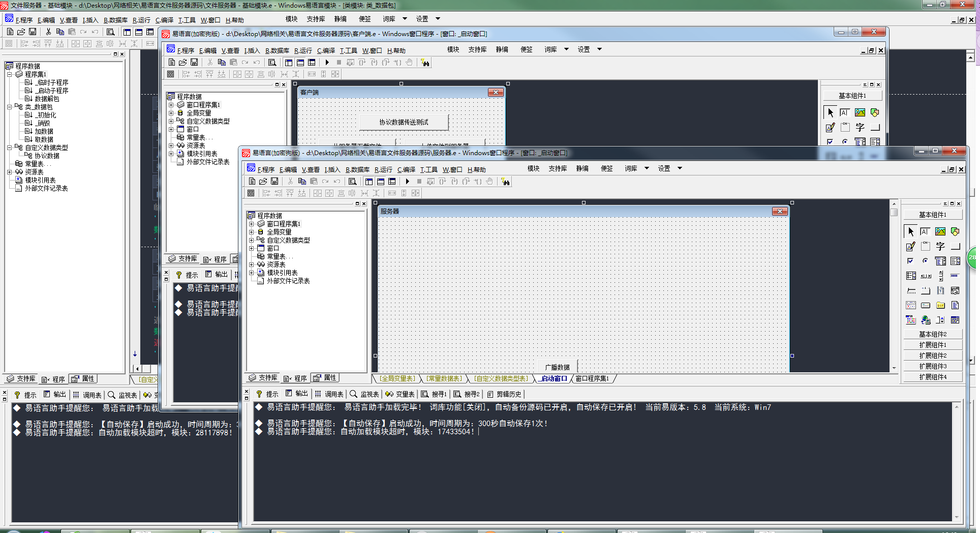Click Run icon in client window toolbar
This screenshot has height=533, width=980.
tap(327, 62)
